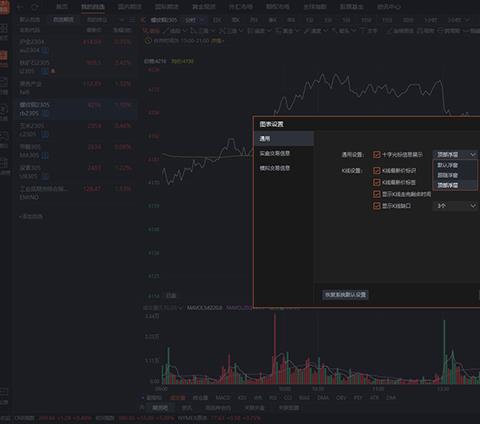Select the 螺纹钢2305 watchlist row

click(x=77, y=109)
